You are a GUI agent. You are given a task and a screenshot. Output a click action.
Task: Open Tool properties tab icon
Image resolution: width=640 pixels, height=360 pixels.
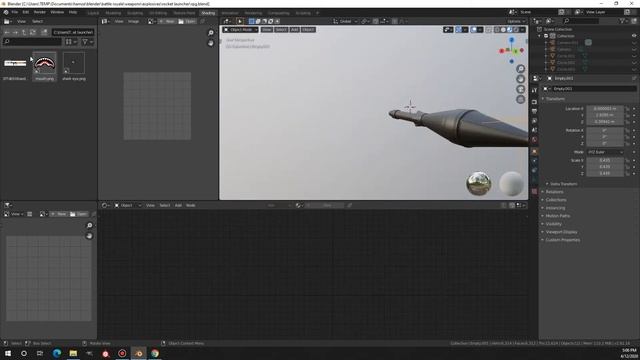534,91
